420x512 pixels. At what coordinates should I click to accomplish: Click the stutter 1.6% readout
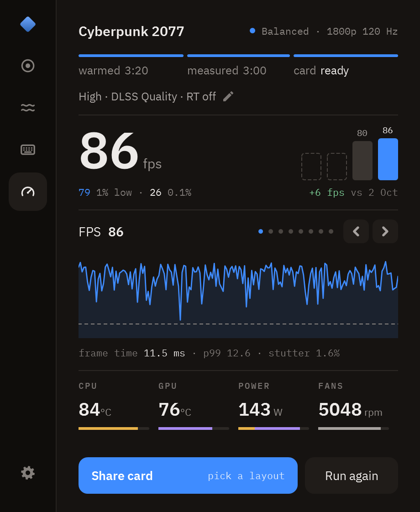(x=304, y=353)
